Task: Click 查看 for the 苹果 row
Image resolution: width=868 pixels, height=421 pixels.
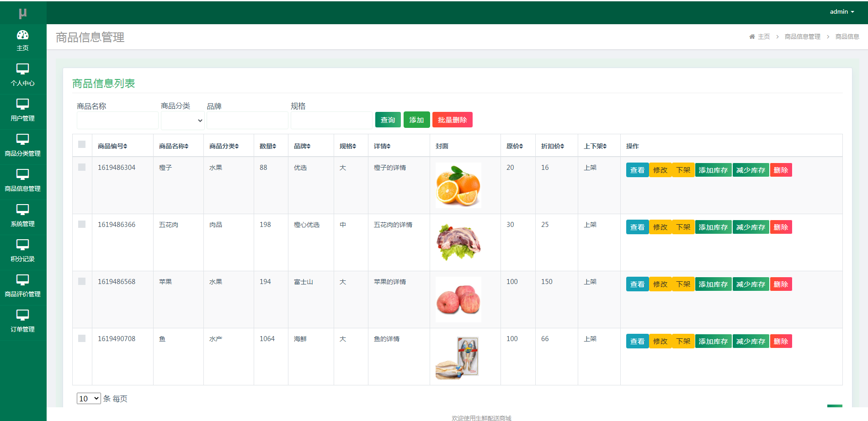Action: [637, 284]
